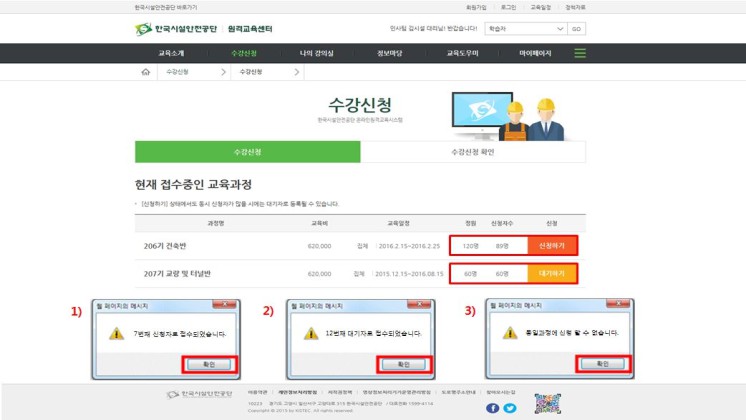The height and width of the screenshot is (420, 746).
Task: Open the 정보마당 menu
Action: coord(390,53)
